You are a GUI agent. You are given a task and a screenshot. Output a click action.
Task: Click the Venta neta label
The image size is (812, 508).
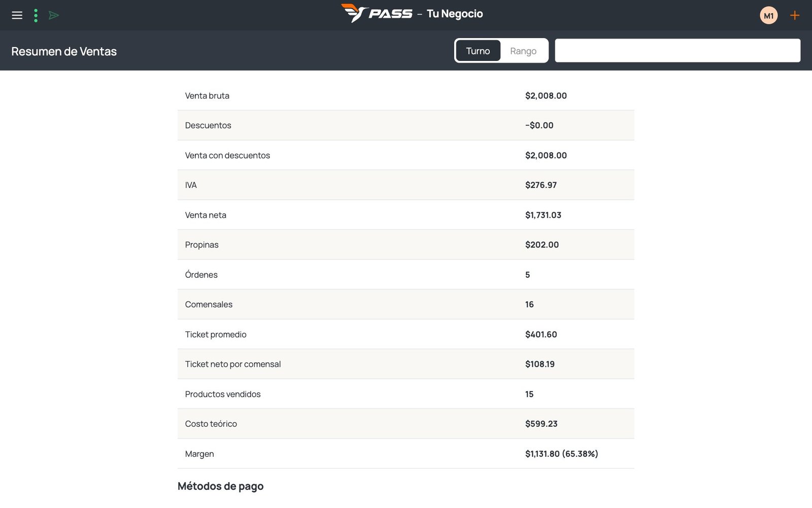[x=206, y=215]
